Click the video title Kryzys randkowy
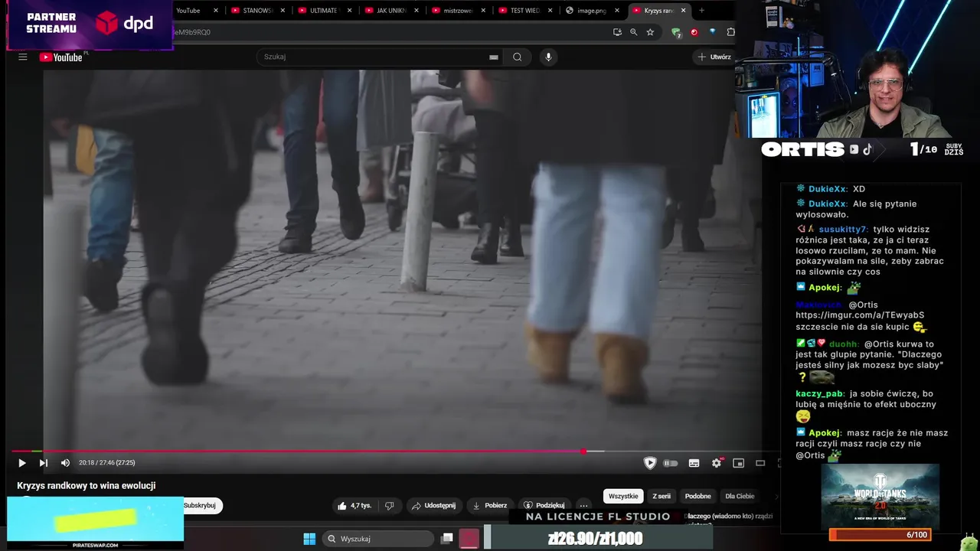The image size is (980, 551). click(87, 486)
